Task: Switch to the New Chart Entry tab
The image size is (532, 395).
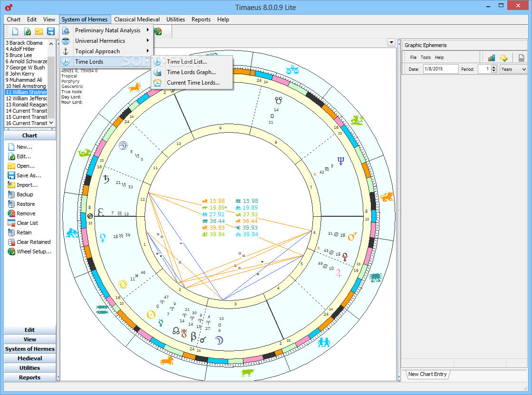Action: (x=427, y=374)
